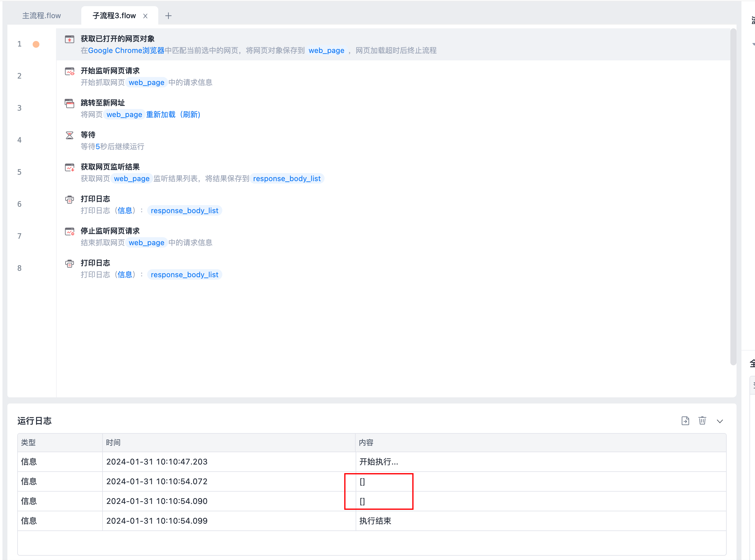Click the 跳转至新网址 step icon
The image size is (755, 560).
[x=70, y=103]
